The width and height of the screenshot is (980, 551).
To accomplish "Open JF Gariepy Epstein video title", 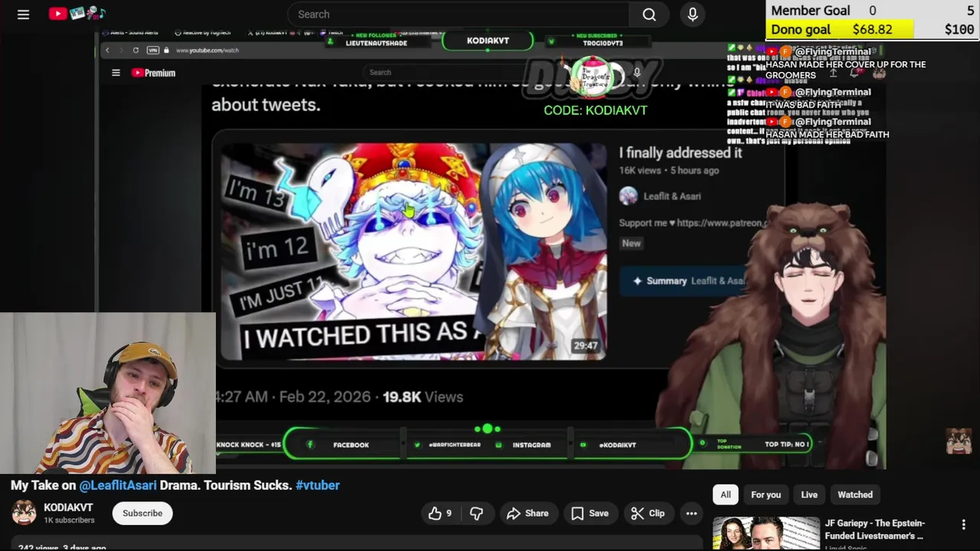I will (x=874, y=530).
